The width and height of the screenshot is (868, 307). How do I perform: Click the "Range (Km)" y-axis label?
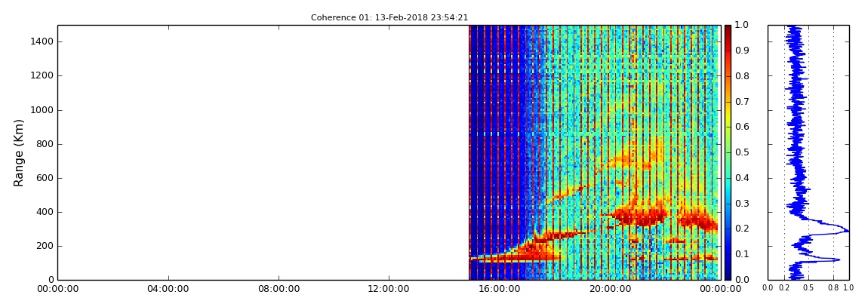click(19, 152)
